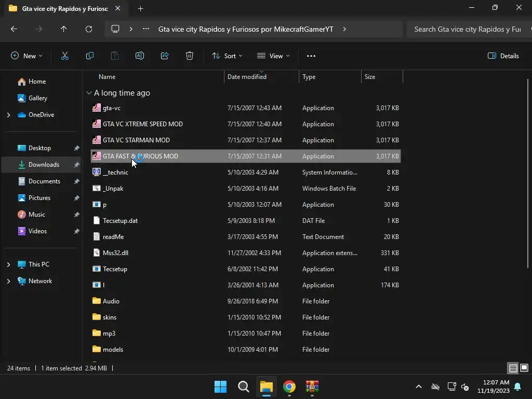Expand OneDrive in navigation pane
The height and width of the screenshot is (399, 532).
click(8, 115)
